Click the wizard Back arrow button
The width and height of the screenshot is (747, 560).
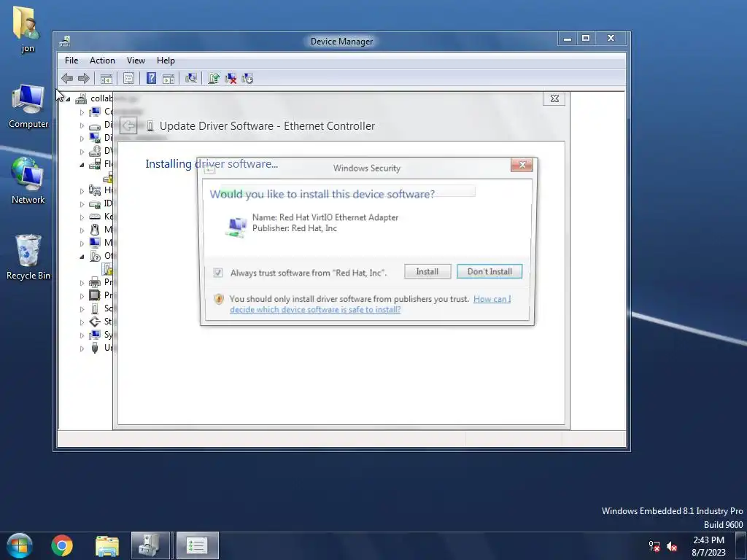128,125
